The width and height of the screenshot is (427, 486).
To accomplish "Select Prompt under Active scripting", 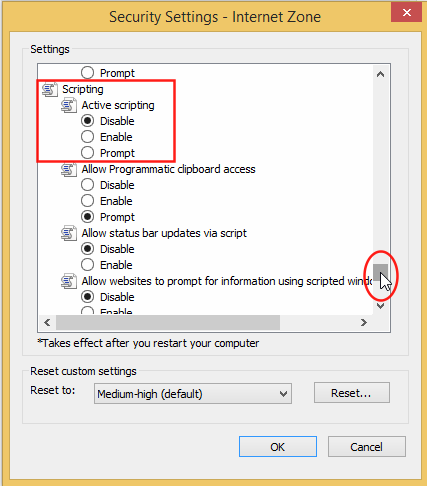I will 87,153.
